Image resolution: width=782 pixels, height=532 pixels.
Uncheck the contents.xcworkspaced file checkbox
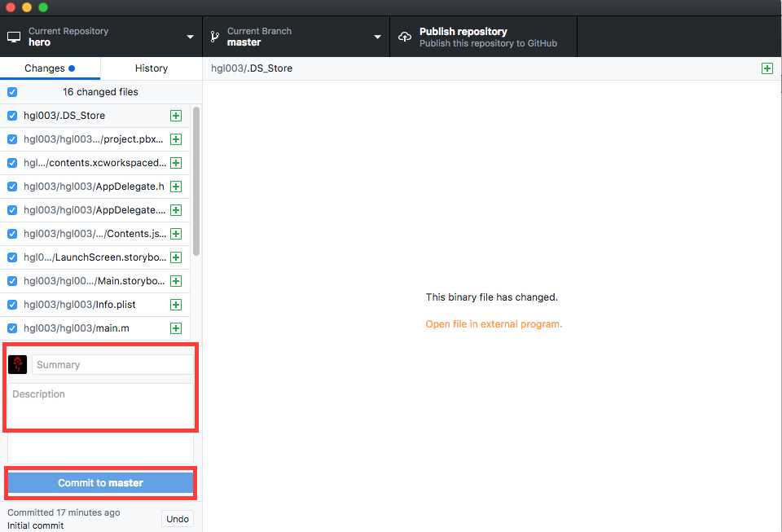[x=12, y=163]
